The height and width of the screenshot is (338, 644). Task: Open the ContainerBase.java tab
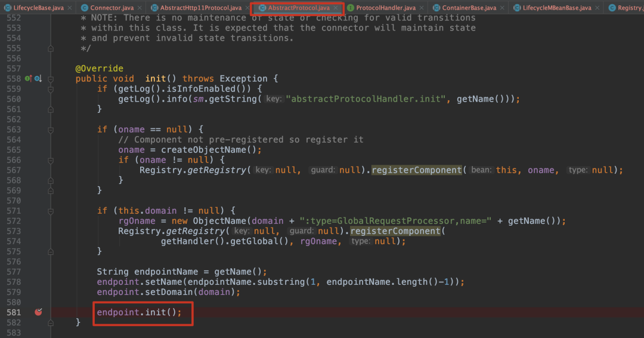469,8
